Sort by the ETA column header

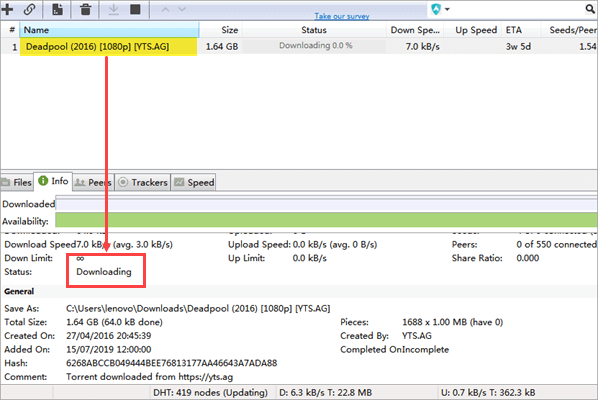[x=521, y=30]
